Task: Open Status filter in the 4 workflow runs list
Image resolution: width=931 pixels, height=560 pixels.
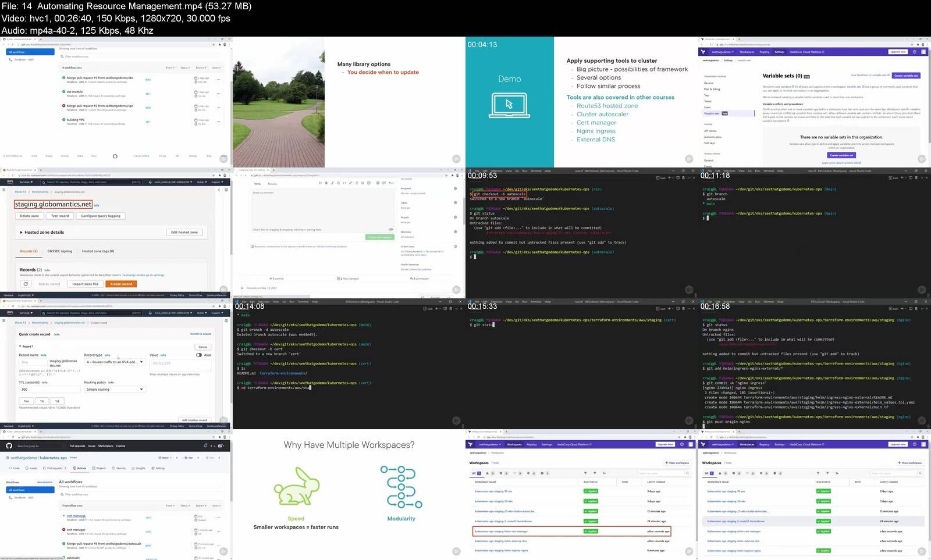Action: click(185, 67)
